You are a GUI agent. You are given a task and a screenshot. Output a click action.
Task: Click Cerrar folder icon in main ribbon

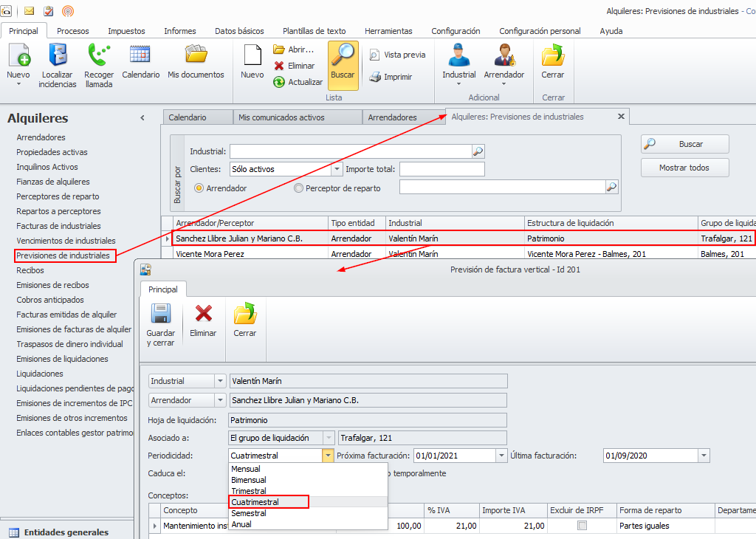[552, 55]
